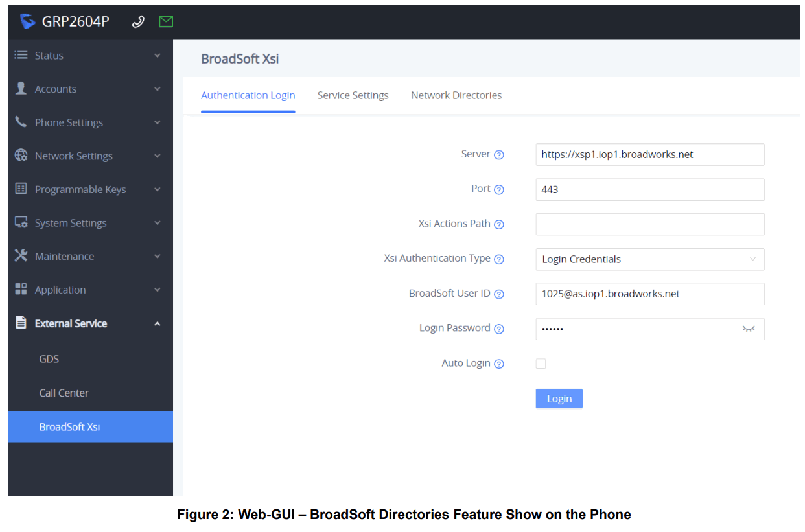805x532 pixels.
Task: Open the Xsi Authentication Type dropdown
Action: point(650,259)
